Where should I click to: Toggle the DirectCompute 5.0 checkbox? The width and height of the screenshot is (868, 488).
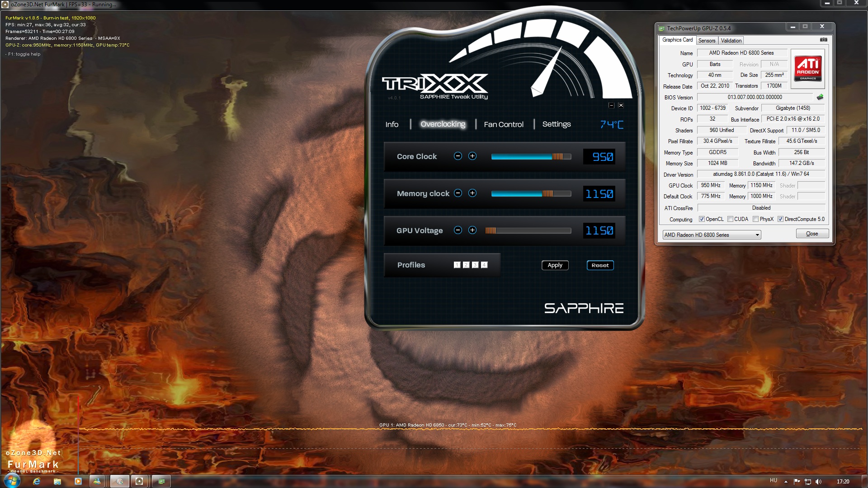[x=780, y=219]
